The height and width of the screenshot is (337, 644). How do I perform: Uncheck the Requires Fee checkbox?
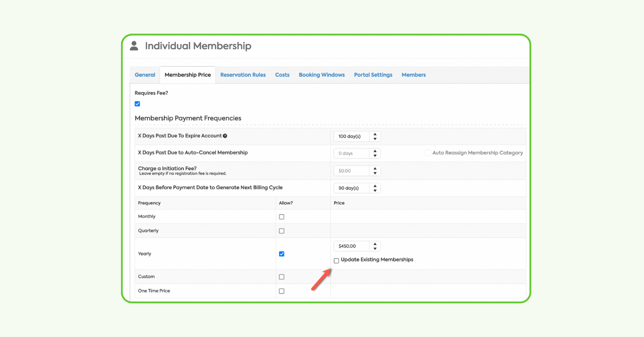pos(137,103)
